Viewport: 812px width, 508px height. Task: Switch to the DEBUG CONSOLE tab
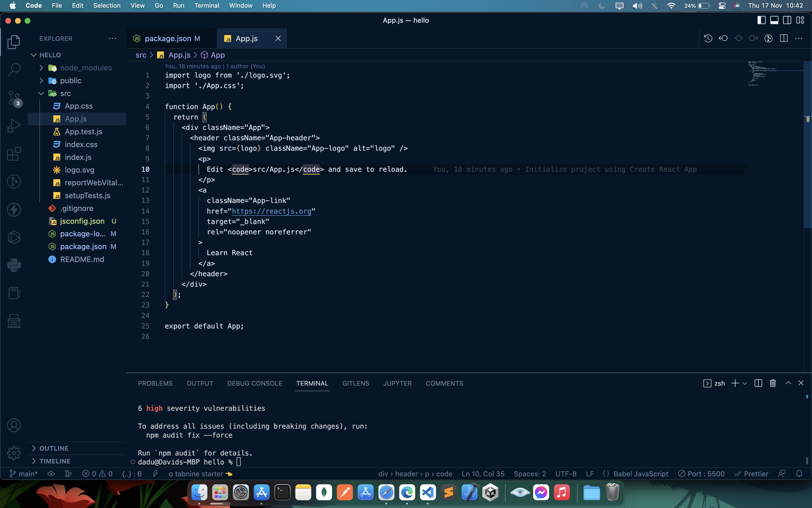(254, 383)
